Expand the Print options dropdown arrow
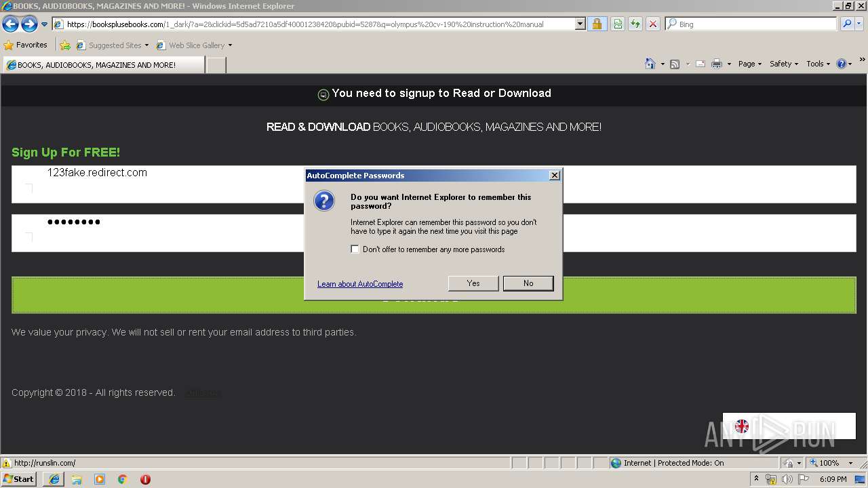Image resolution: width=868 pixels, height=488 pixels. pos(729,64)
